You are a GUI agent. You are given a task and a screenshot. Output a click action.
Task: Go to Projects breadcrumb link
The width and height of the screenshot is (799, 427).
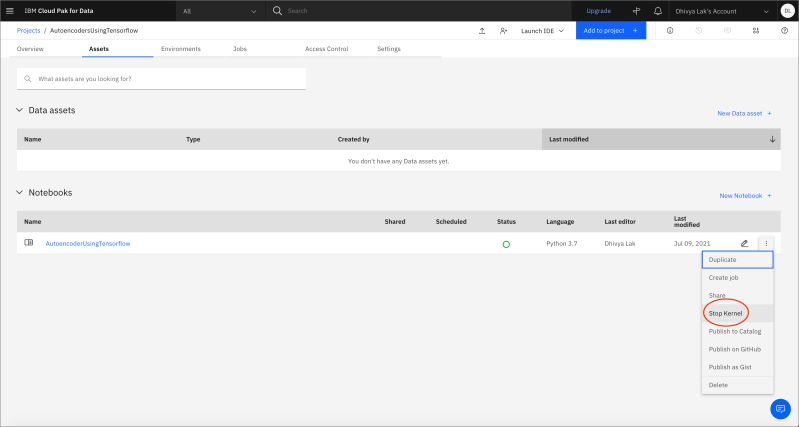point(28,31)
